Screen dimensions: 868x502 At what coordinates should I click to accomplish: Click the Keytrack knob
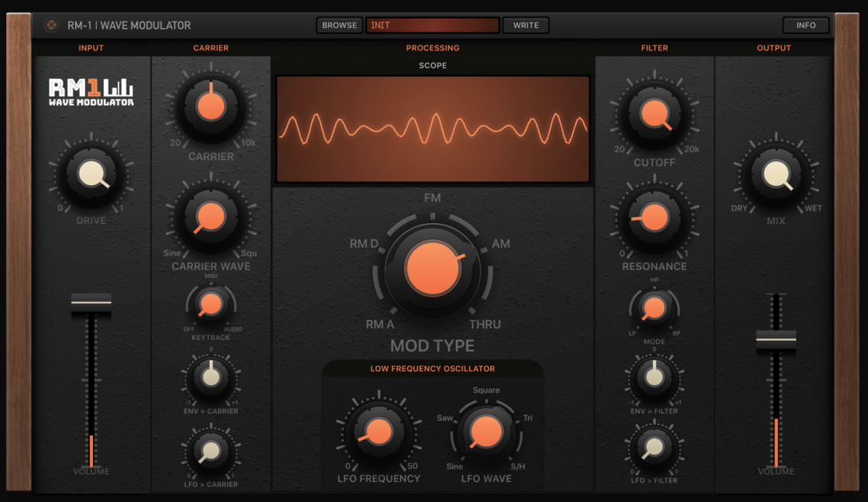pos(211,304)
